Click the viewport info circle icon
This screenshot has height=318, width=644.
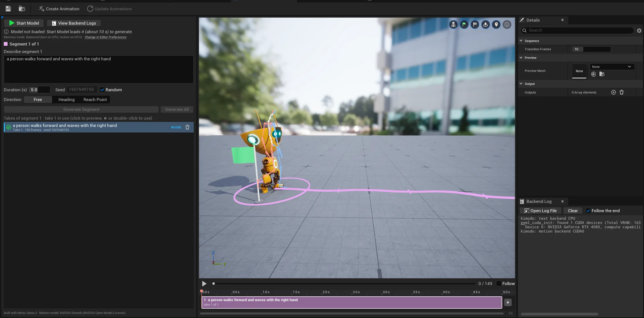click(507, 24)
